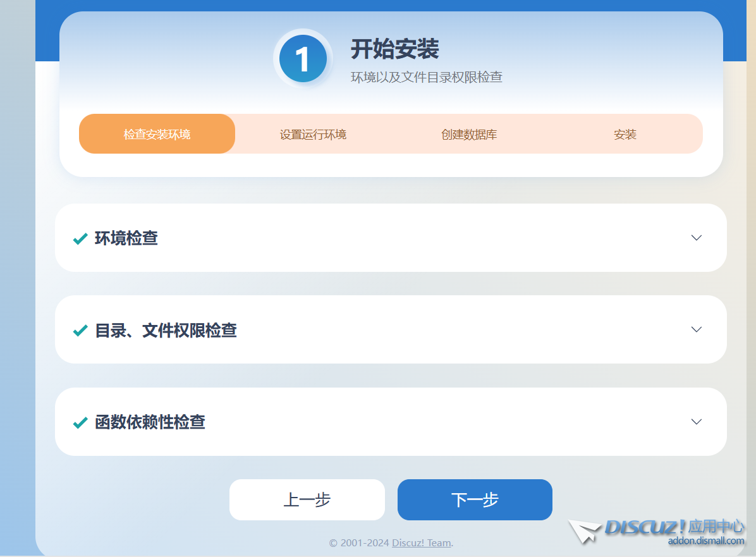This screenshot has width=756, height=557.
Task: Click the blue step 1 circle icon
Action: (303, 59)
